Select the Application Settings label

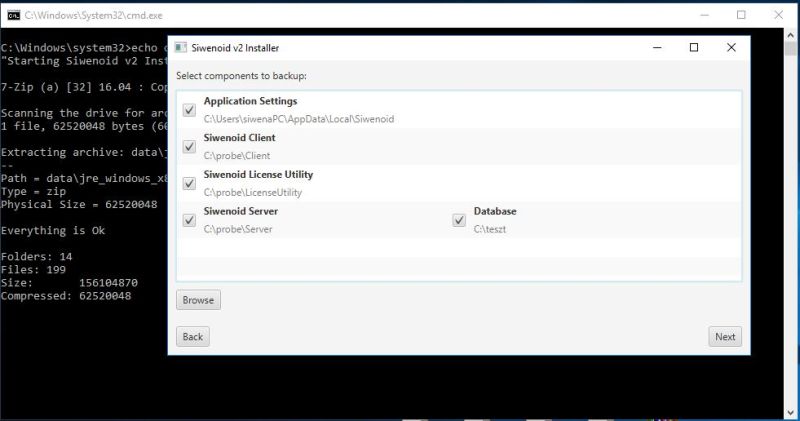point(250,101)
